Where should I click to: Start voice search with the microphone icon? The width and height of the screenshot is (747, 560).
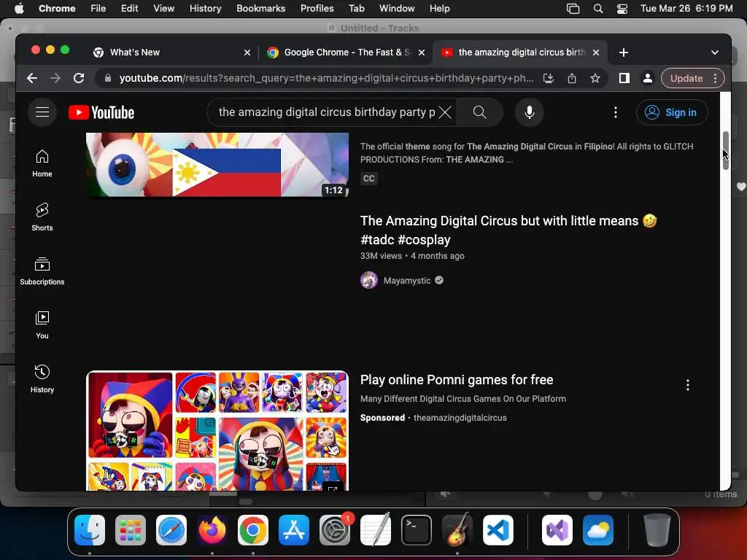530,112
